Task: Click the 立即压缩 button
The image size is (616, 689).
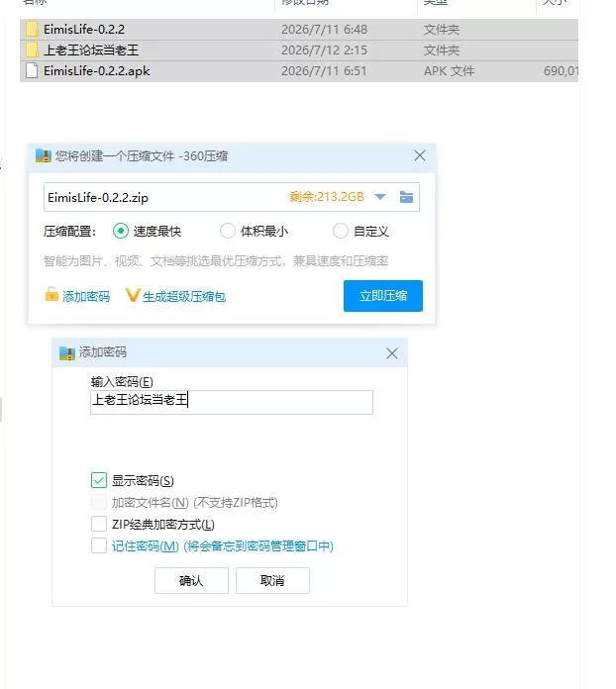Action: coord(383,296)
